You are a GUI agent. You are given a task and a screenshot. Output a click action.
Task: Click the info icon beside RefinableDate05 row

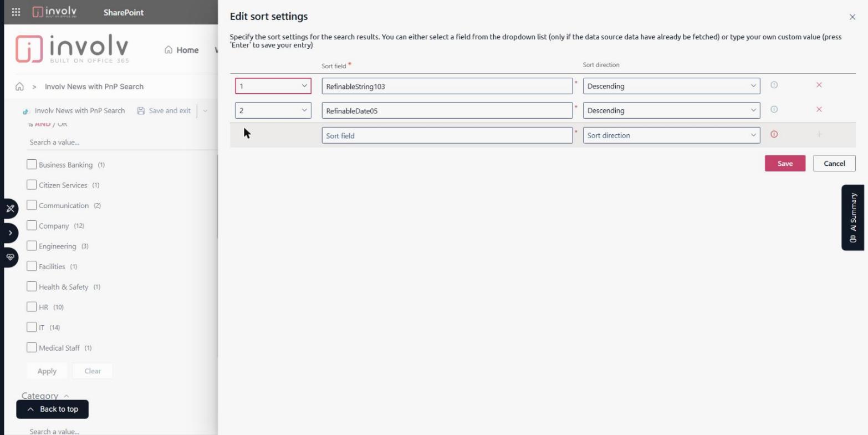(774, 109)
